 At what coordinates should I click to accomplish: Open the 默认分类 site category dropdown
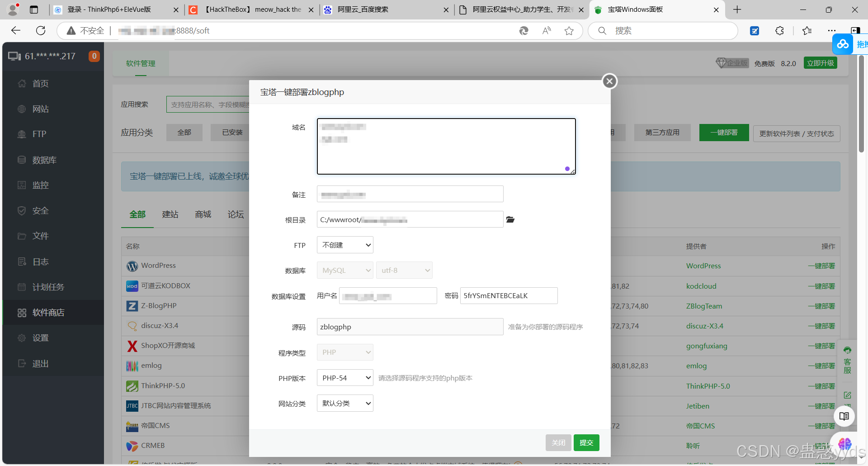pyautogui.click(x=345, y=403)
